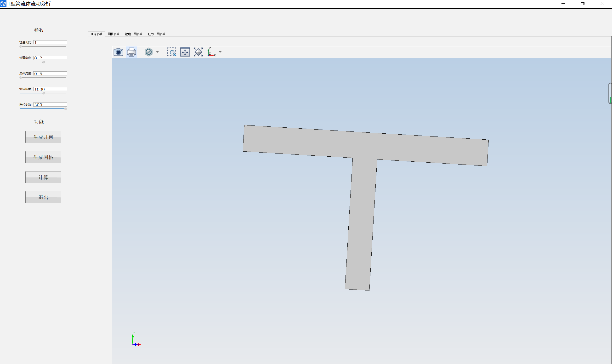This screenshot has height=364, width=612.
Task: Click the application icon in title bar
Action: [x=3, y=4]
